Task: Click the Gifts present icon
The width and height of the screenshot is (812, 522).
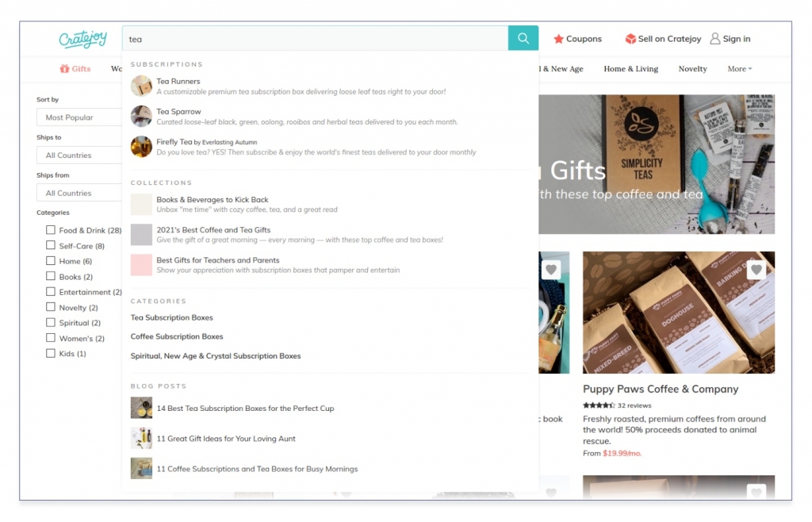Action: coord(64,68)
